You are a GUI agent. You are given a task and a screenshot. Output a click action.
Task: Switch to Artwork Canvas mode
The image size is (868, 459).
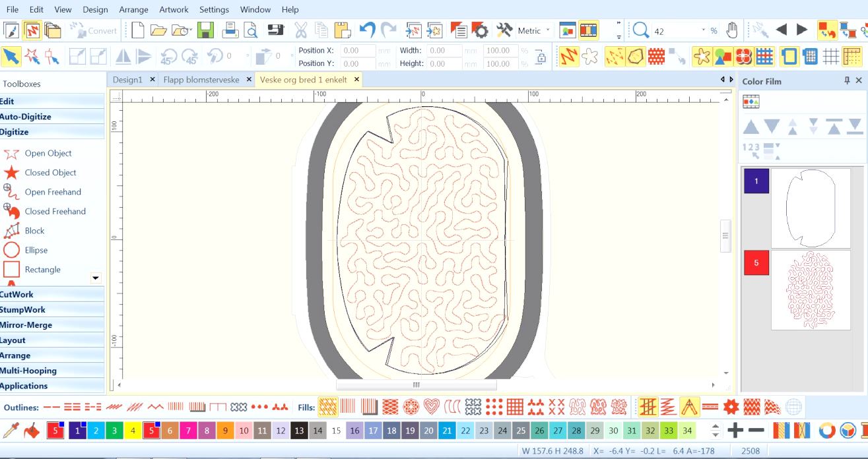pyautogui.click(x=11, y=30)
